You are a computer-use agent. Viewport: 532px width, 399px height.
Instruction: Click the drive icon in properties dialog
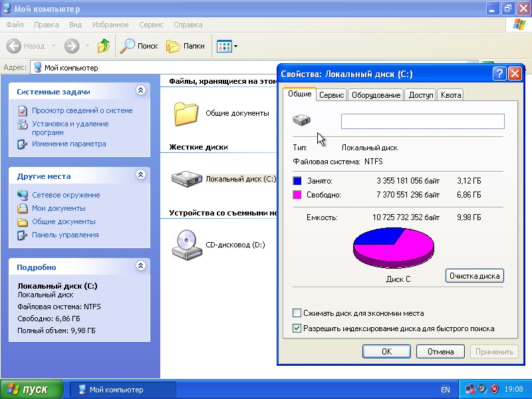(301, 120)
